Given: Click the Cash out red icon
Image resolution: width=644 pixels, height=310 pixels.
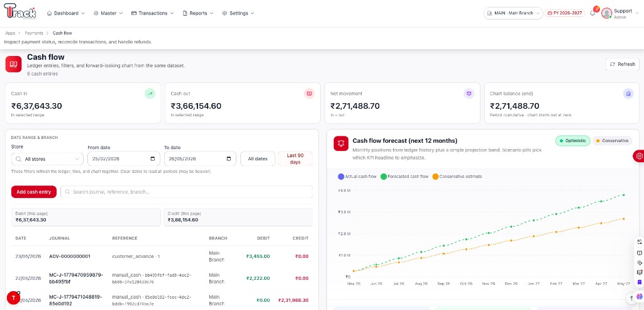Looking at the screenshot, I should point(309,94).
